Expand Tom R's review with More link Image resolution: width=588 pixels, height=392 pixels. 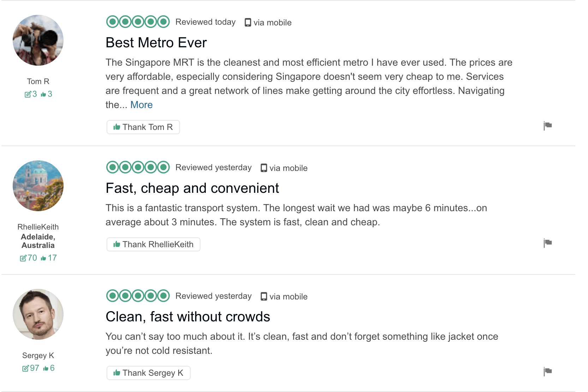click(x=142, y=105)
